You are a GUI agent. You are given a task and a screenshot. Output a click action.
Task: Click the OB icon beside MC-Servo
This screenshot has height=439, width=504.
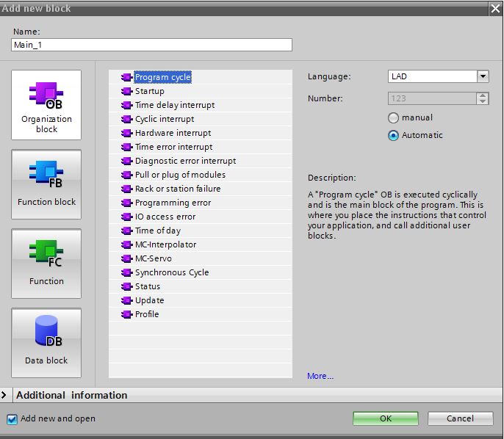click(x=126, y=258)
